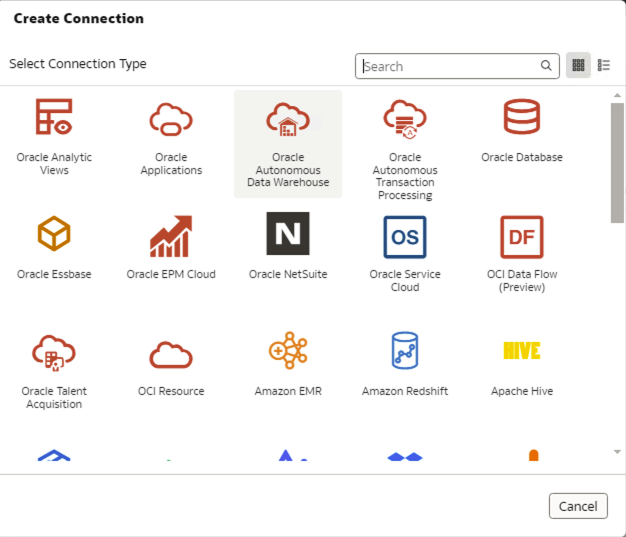Select OCI Data Flow (Preview) icon
Viewport: 626px width, 537px height.
[522, 237]
